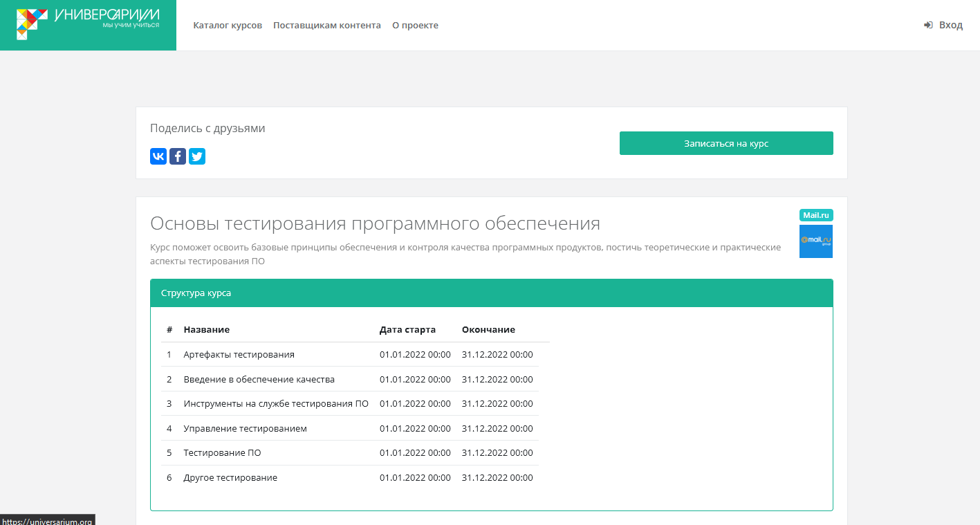Viewport: 980px width, 525px height.
Task: Click the Mail.ru group logo thumbnail
Action: tap(815, 241)
